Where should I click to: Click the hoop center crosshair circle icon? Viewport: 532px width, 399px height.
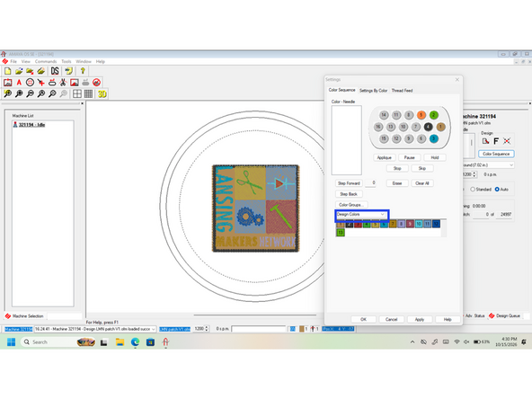(x=30, y=83)
